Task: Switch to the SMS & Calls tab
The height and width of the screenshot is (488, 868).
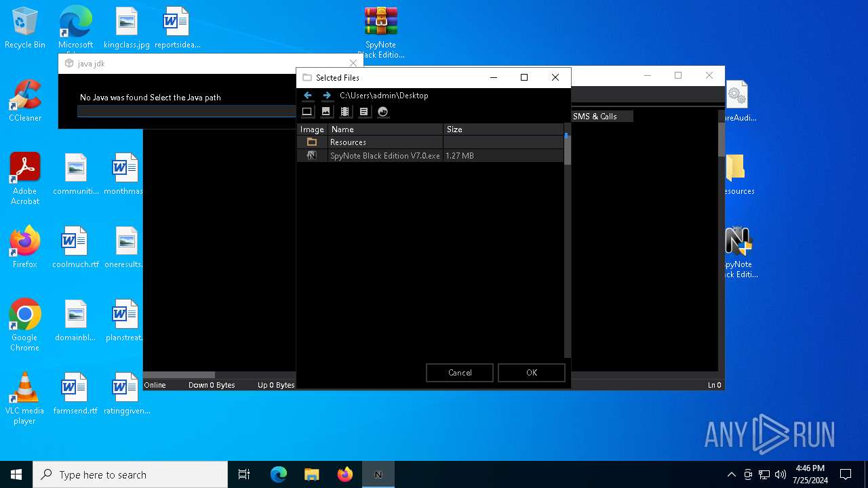Action: tap(595, 117)
